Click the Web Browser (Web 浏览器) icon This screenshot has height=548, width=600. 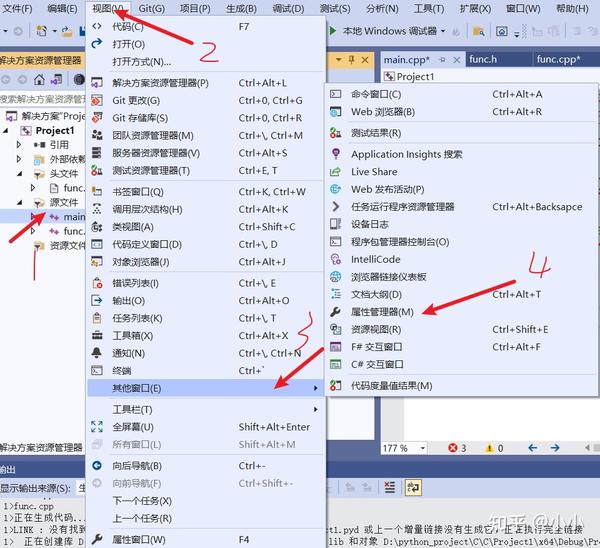(x=336, y=111)
